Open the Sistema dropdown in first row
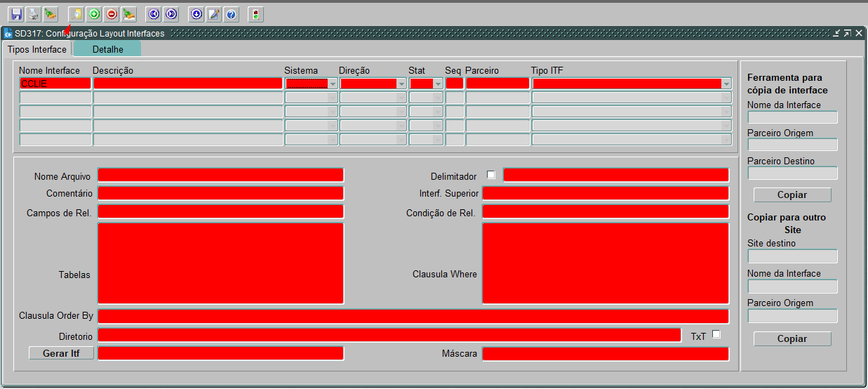The height and width of the screenshot is (389, 868). [x=332, y=84]
